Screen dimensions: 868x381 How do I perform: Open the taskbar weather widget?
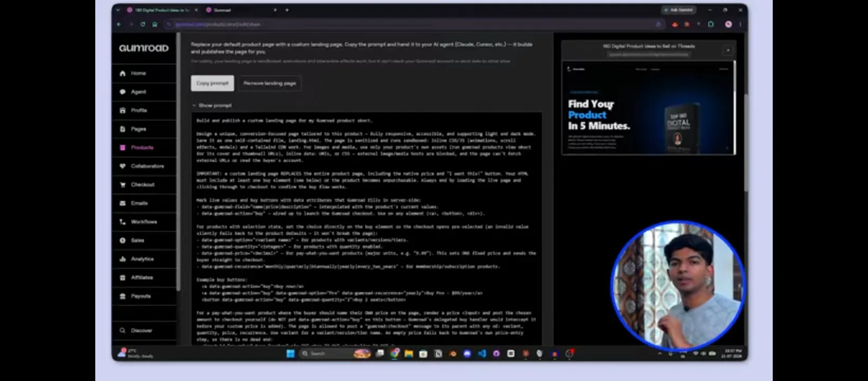[x=137, y=353]
